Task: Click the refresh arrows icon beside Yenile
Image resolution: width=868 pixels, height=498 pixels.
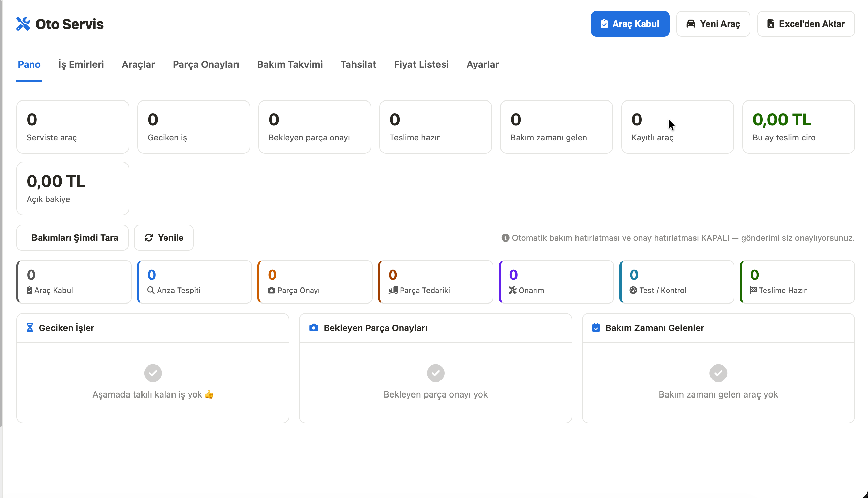Action: 149,238
